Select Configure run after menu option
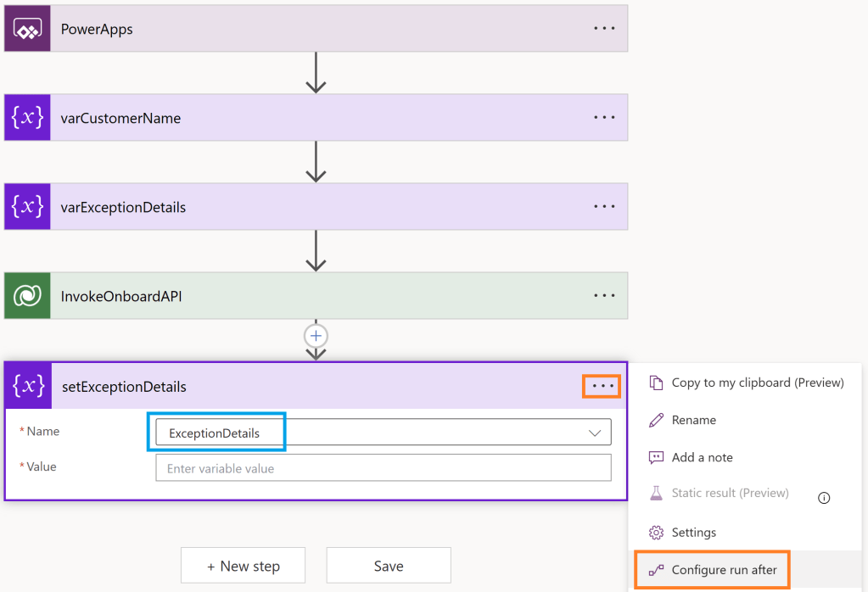This screenshot has width=868, height=592. [x=723, y=570]
